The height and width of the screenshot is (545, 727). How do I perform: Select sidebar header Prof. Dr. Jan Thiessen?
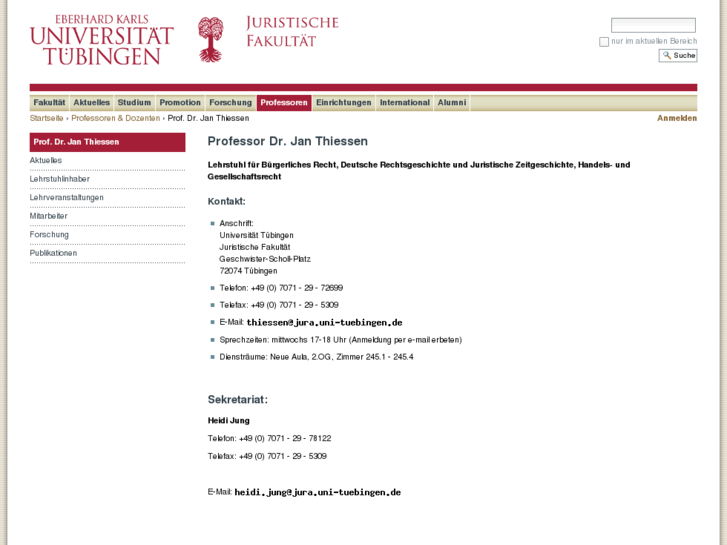[108, 142]
